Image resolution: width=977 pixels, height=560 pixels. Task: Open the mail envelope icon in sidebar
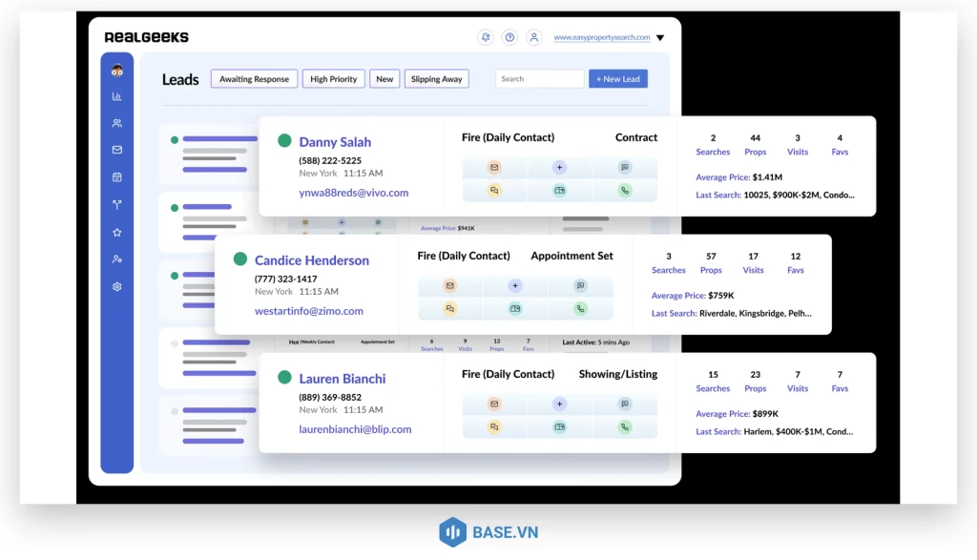pos(117,150)
